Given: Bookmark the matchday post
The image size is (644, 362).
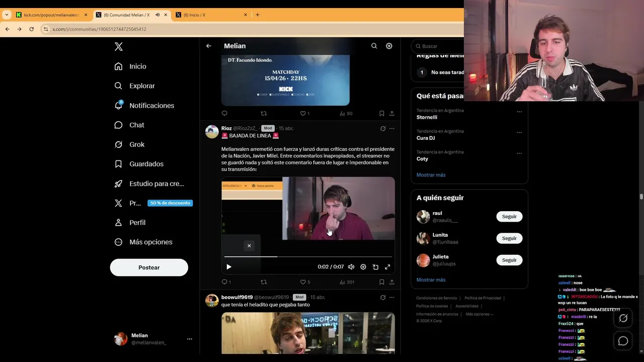Looking at the screenshot, I should click(382, 114).
